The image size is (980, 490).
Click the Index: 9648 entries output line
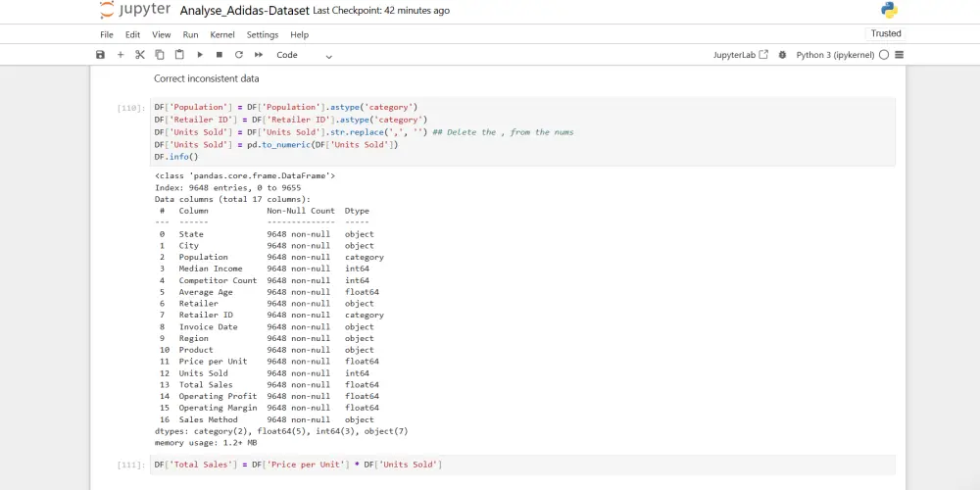click(228, 187)
